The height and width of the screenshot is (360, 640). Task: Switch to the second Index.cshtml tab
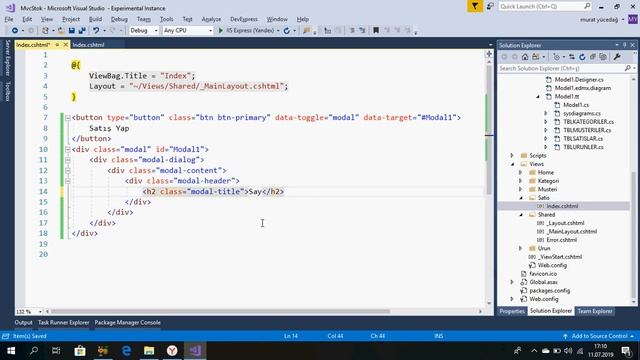pyautogui.click(x=89, y=45)
